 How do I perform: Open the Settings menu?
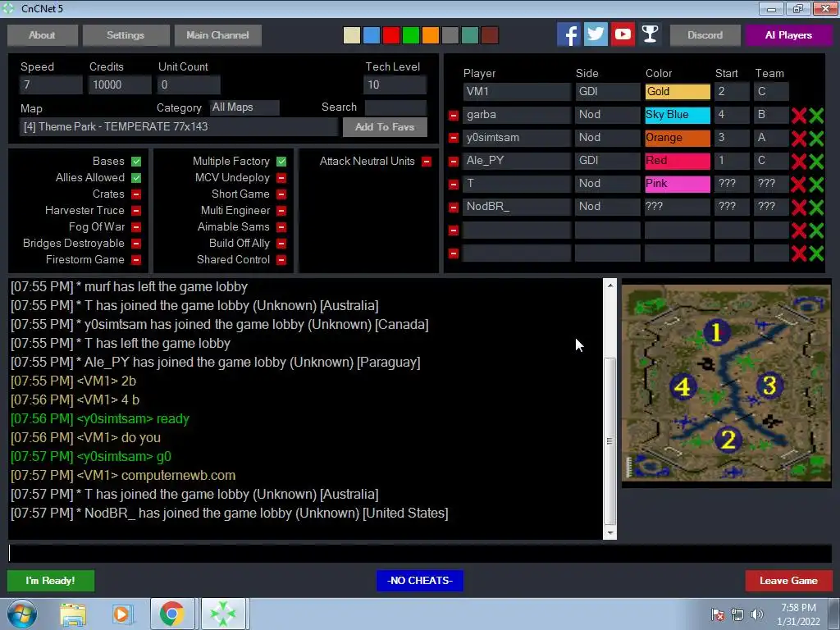tap(126, 35)
